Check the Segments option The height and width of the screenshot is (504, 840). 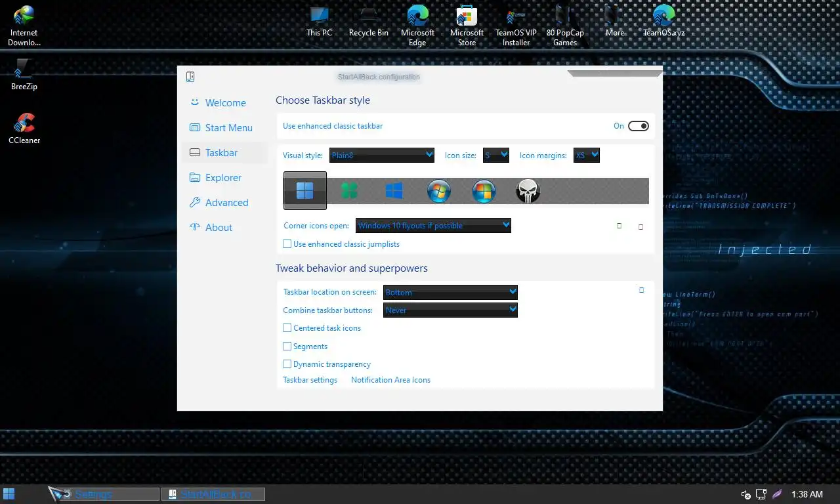coord(287,346)
